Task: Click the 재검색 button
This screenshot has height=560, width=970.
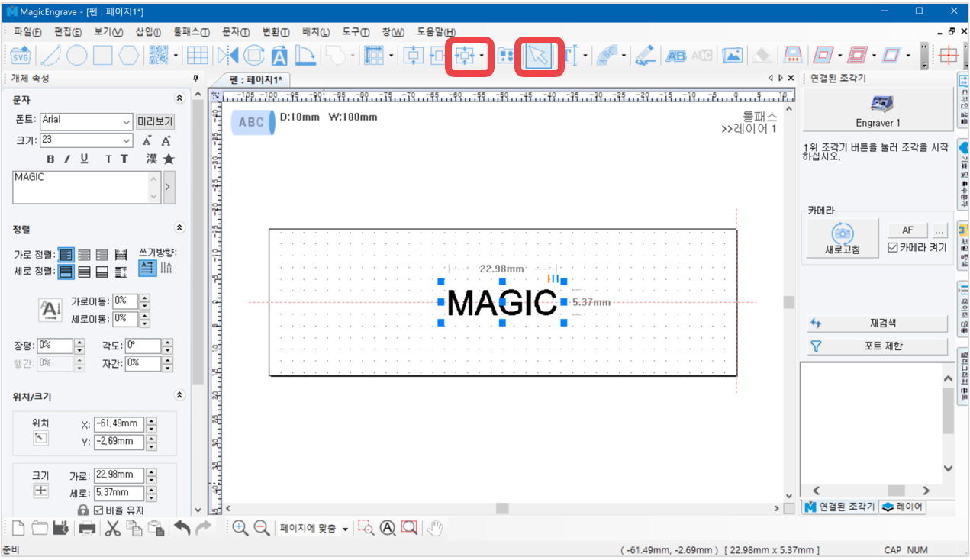Action: pos(877,323)
